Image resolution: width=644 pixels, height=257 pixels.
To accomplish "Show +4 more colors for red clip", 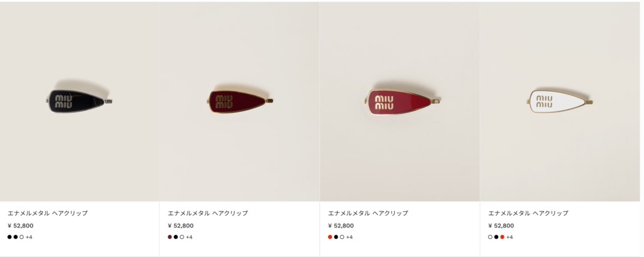I will coord(349,237).
